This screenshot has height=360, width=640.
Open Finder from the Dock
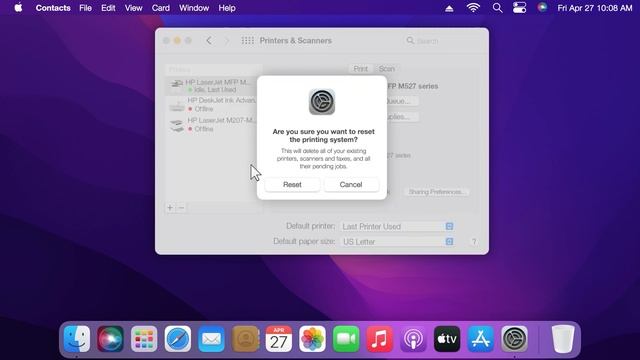pyautogui.click(x=77, y=339)
